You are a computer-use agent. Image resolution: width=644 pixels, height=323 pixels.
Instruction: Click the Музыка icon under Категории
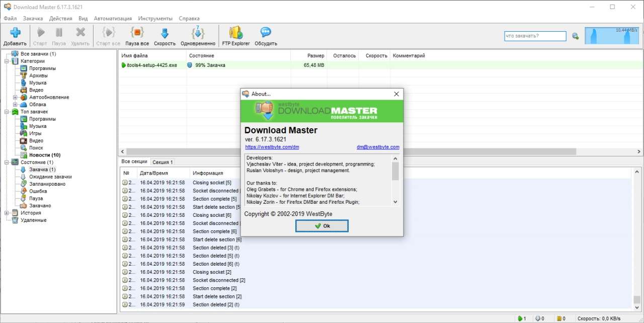pyautogui.click(x=23, y=83)
